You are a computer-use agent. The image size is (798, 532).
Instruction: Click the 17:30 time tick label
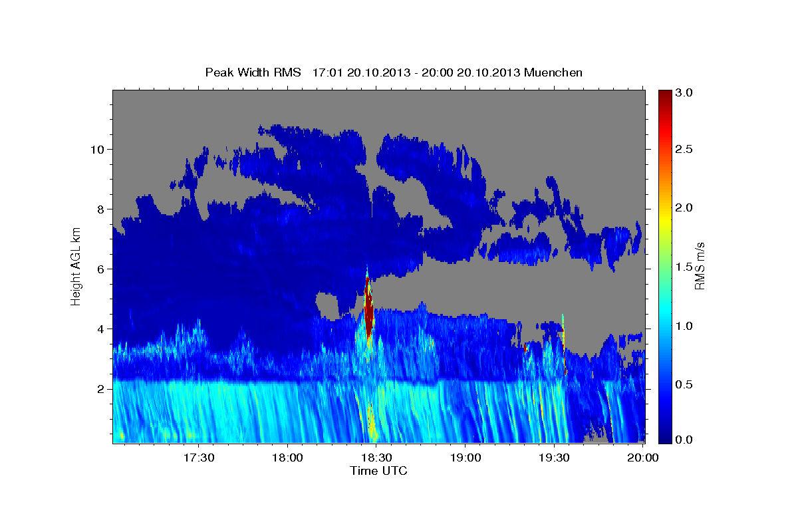[x=198, y=458]
